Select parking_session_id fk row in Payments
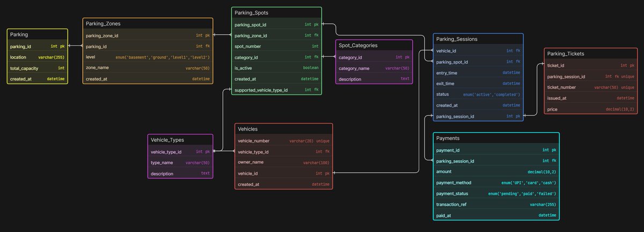Image resolution: width=644 pixels, height=232 pixels. pyautogui.click(x=496, y=161)
